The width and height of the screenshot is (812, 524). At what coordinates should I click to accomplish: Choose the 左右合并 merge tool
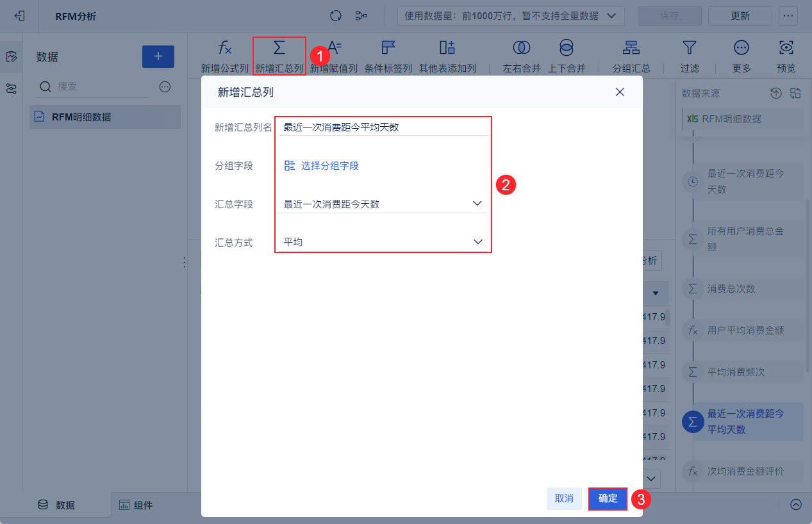click(x=522, y=56)
